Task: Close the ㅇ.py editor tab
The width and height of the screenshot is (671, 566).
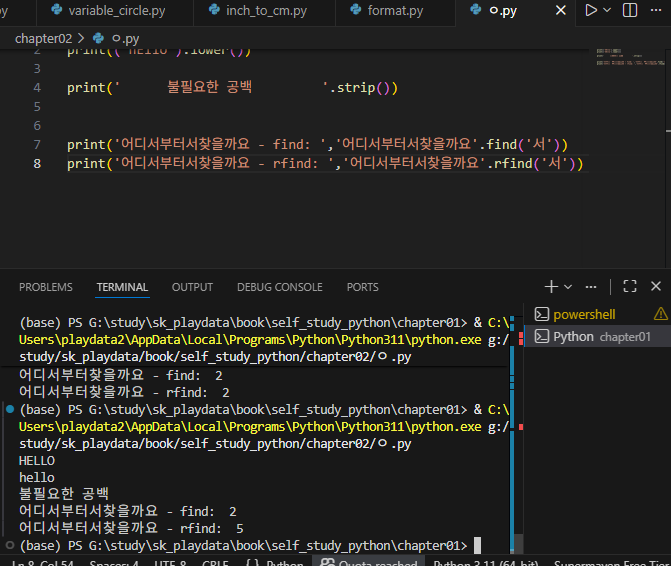Action: [561, 10]
